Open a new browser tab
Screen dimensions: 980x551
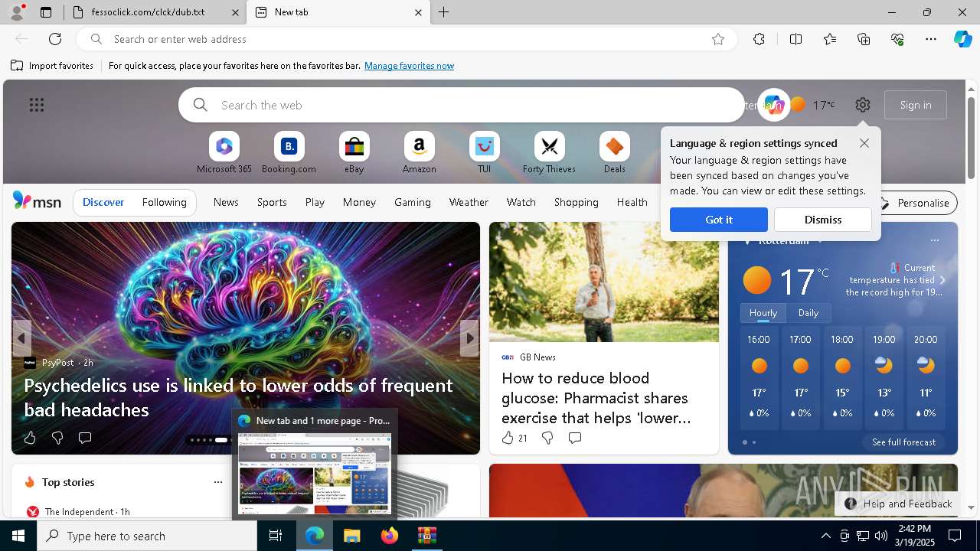pos(444,12)
